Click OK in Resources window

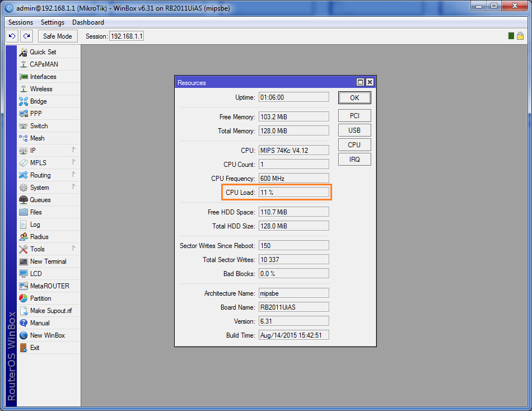tap(354, 98)
